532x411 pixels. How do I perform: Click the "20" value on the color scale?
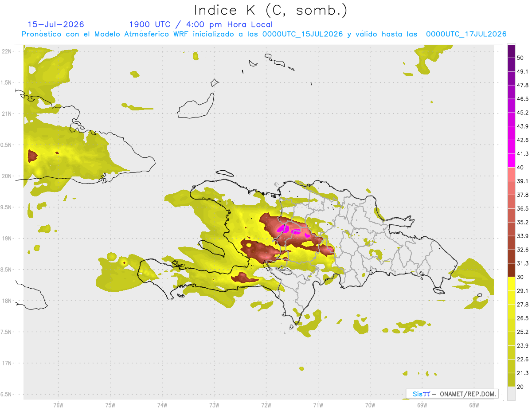click(521, 387)
